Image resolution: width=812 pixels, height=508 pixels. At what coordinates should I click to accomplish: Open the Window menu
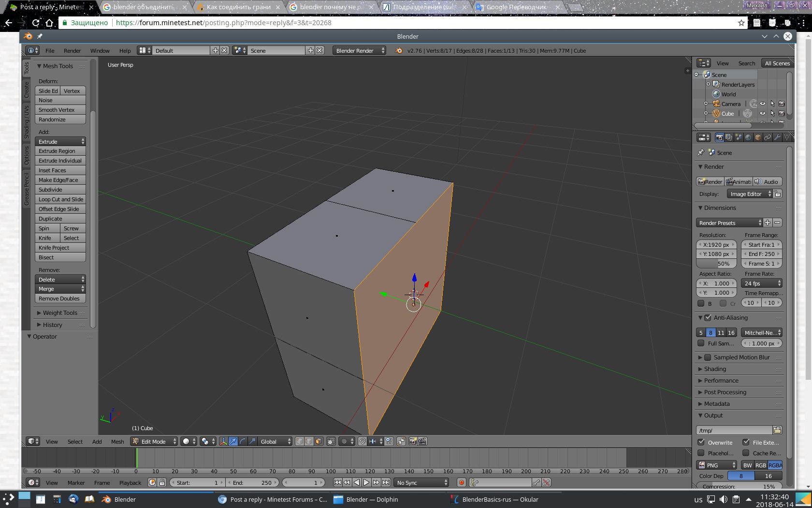pyautogui.click(x=100, y=50)
